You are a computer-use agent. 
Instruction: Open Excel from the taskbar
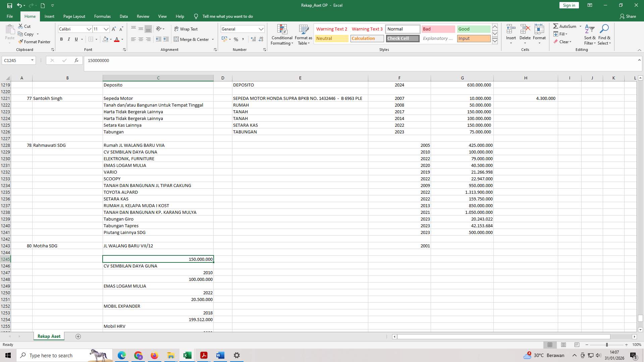(187, 355)
